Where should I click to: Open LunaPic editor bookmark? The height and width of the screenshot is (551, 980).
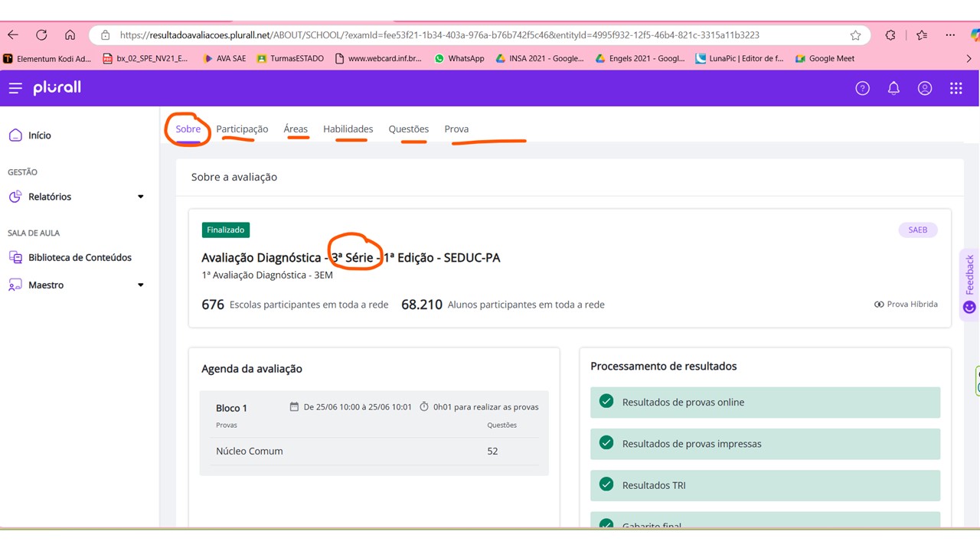pos(740,58)
